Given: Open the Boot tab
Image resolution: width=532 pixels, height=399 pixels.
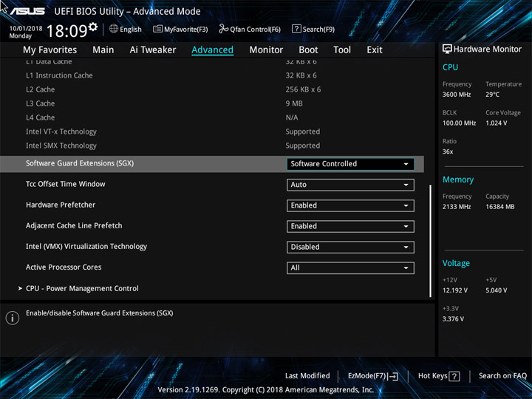Looking at the screenshot, I should click(308, 50).
